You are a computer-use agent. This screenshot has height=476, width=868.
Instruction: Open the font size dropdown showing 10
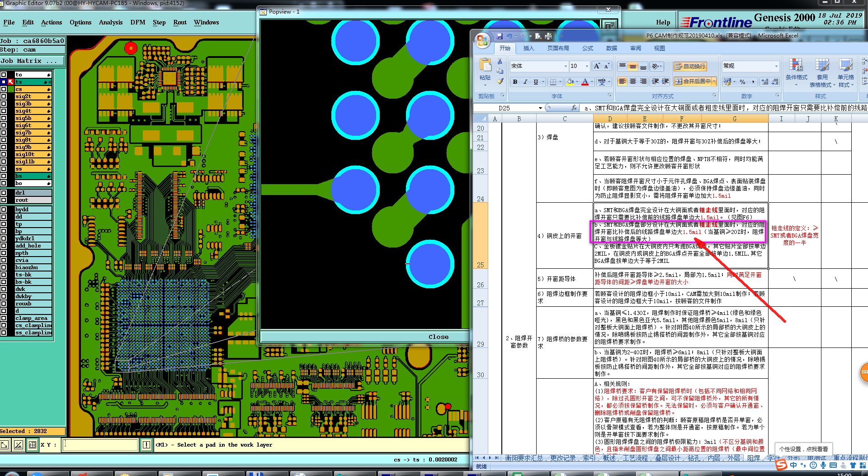click(x=587, y=66)
